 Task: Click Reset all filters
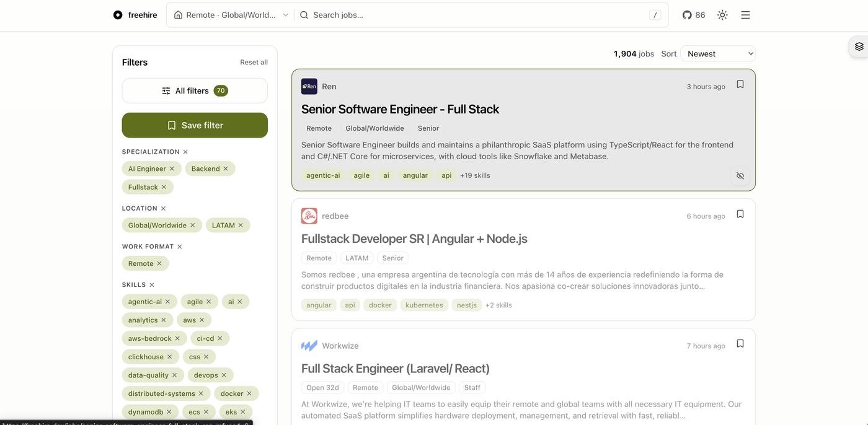pyautogui.click(x=254, y=62)
